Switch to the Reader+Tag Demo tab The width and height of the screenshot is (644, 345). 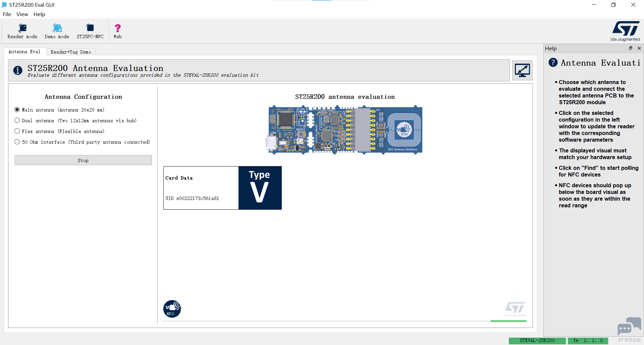(71, 52)
